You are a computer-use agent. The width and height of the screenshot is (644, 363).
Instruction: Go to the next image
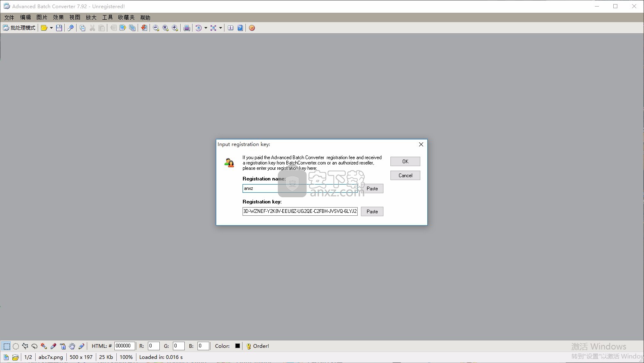click(x=122, y=28)
